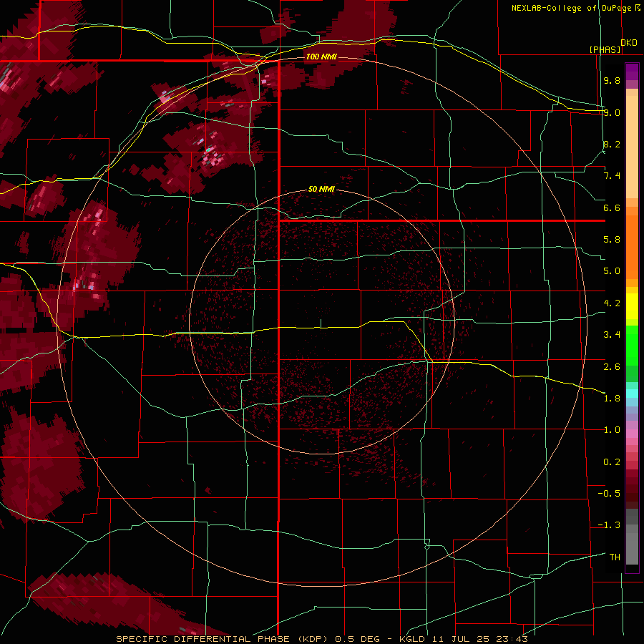Click the 8.2 scale value
The height and width of the screenshot is (644, 644).
coord(612,144)
